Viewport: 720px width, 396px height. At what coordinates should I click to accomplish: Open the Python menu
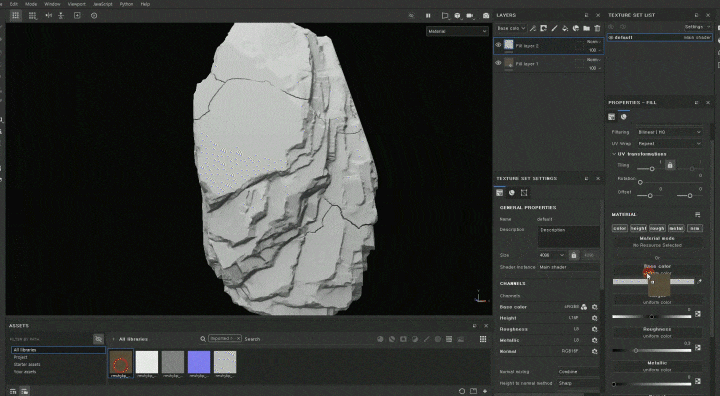click(126, 4)
